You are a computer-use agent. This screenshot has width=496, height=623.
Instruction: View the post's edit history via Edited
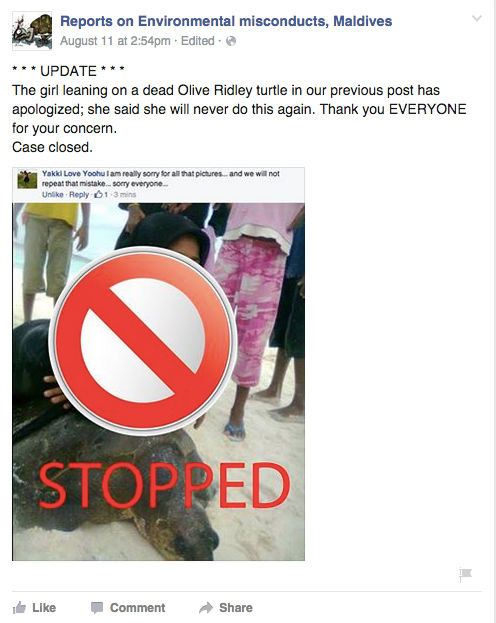(x=198, y=41)
